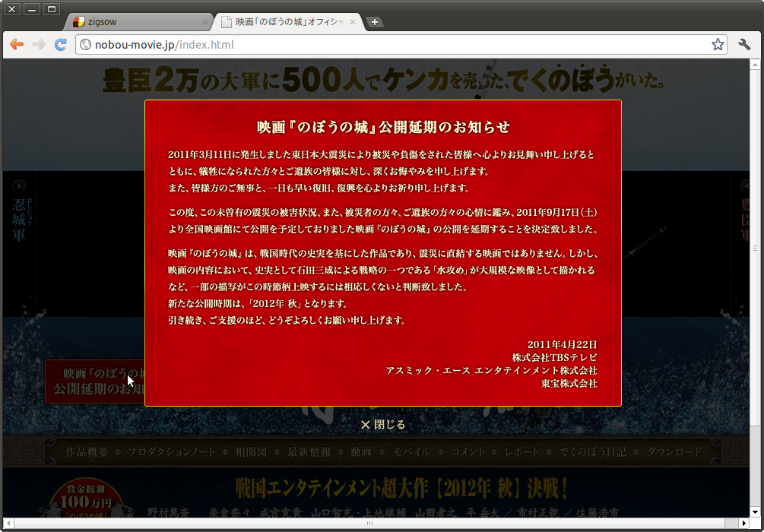Viewport: 764px width, 532px height.
Task: Open プロダクションノート menu item
Action: (171, 452)
